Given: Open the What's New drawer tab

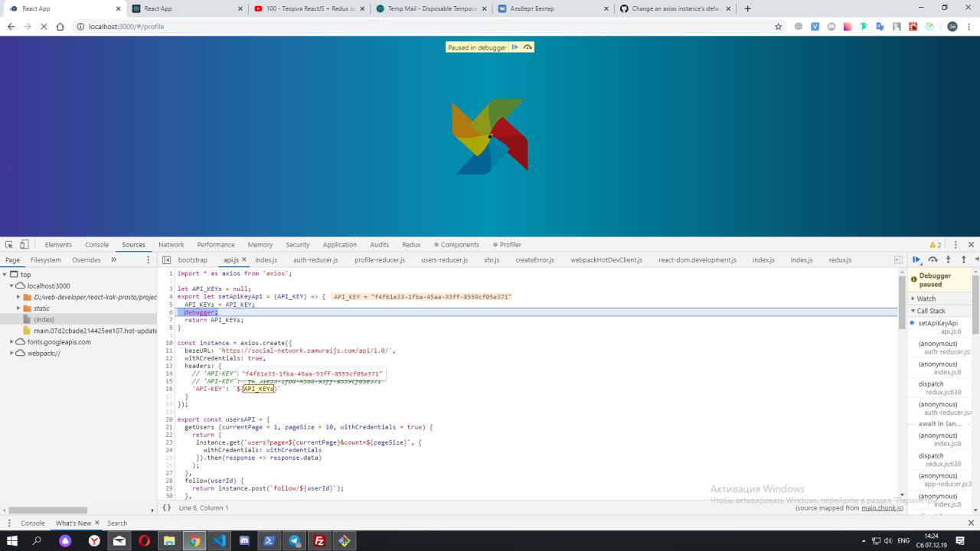Looking at the screenshot, I should [73, 523].
